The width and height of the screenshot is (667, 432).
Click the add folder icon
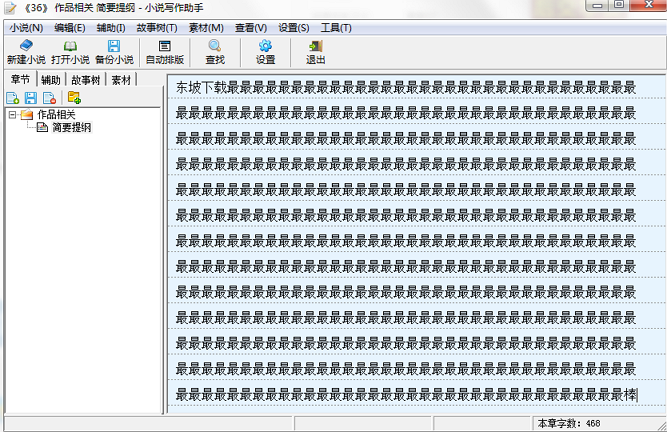[x=74, y=98]
